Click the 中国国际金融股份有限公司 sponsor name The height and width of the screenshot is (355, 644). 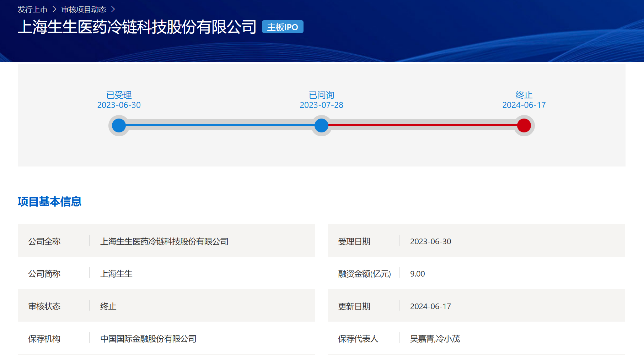148,339
